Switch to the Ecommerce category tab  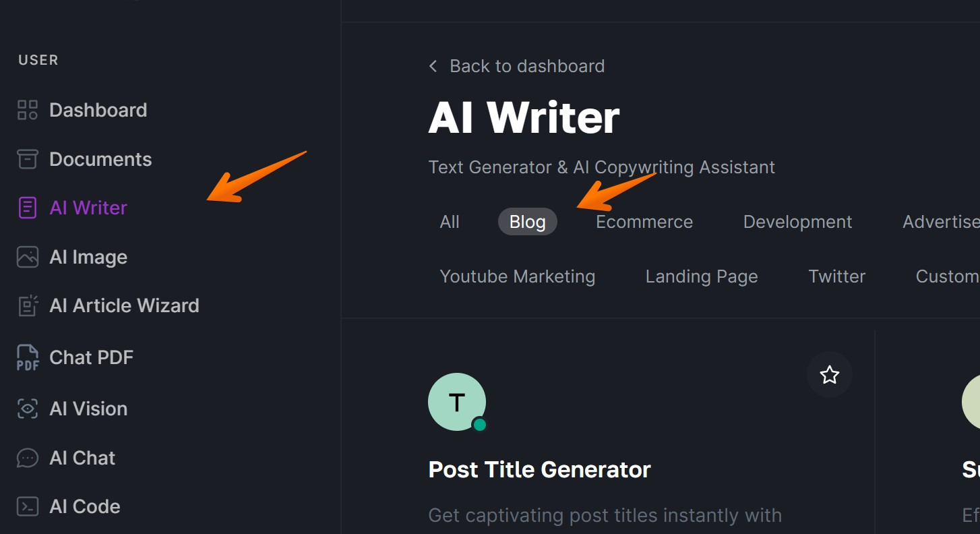click(x=644, y=222)
